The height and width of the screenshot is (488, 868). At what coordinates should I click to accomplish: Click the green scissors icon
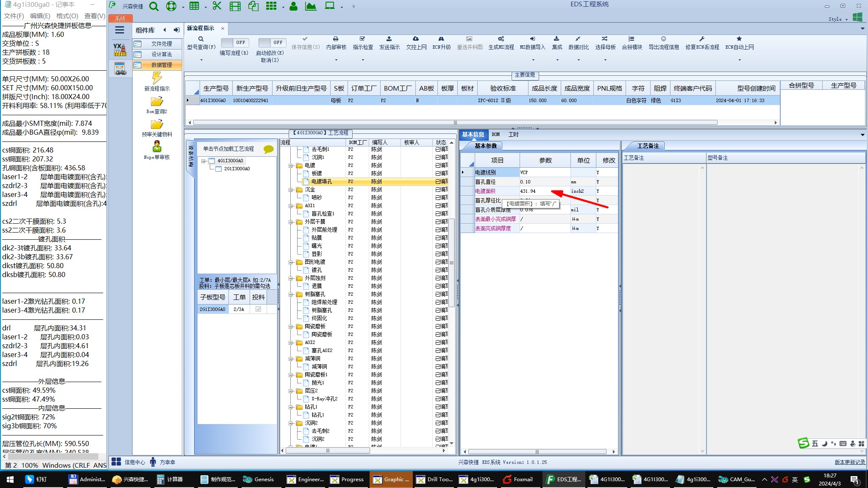coord(217,6)
